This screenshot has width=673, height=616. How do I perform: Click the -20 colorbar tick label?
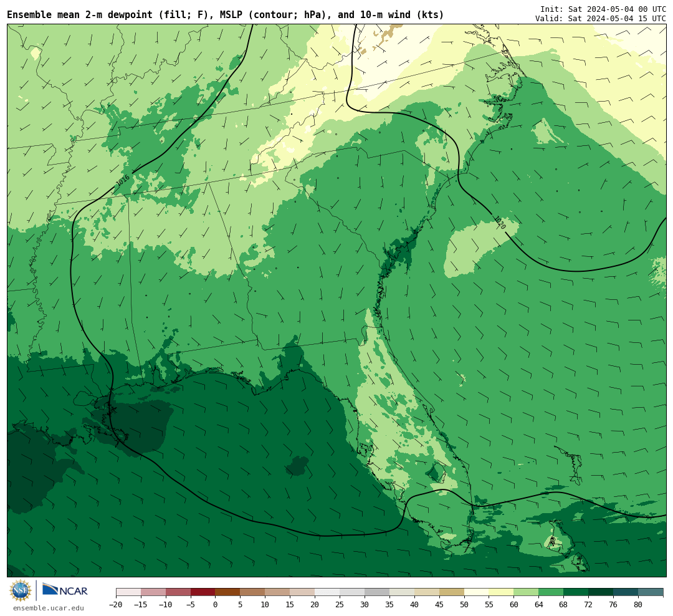coord(115,604)
